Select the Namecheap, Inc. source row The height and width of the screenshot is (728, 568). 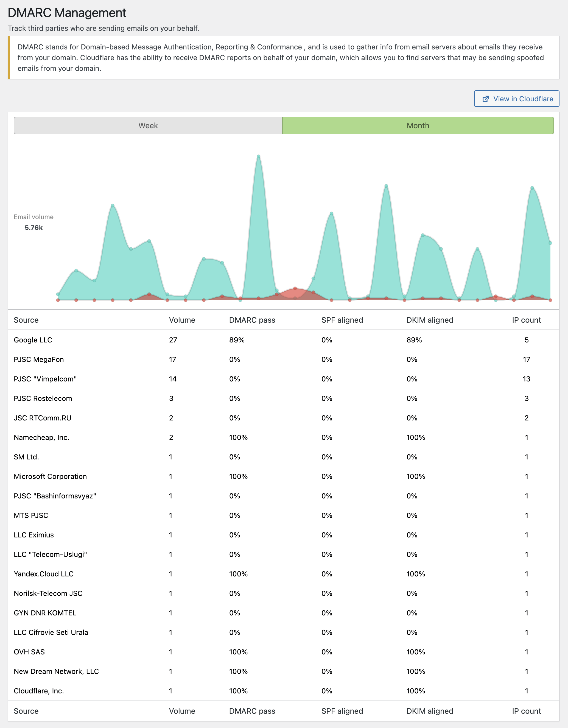(x=284, y=437)
